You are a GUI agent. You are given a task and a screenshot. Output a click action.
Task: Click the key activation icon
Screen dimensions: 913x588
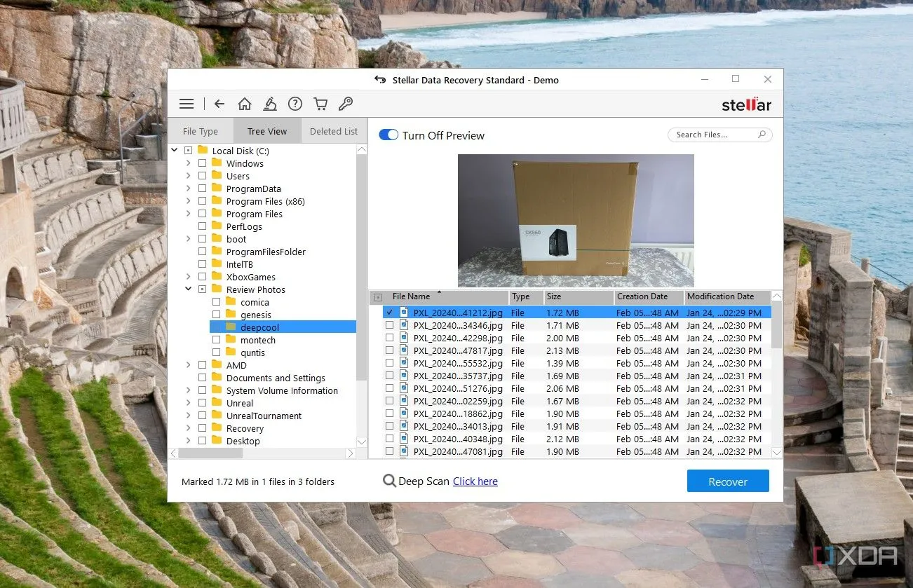[346, 104]
